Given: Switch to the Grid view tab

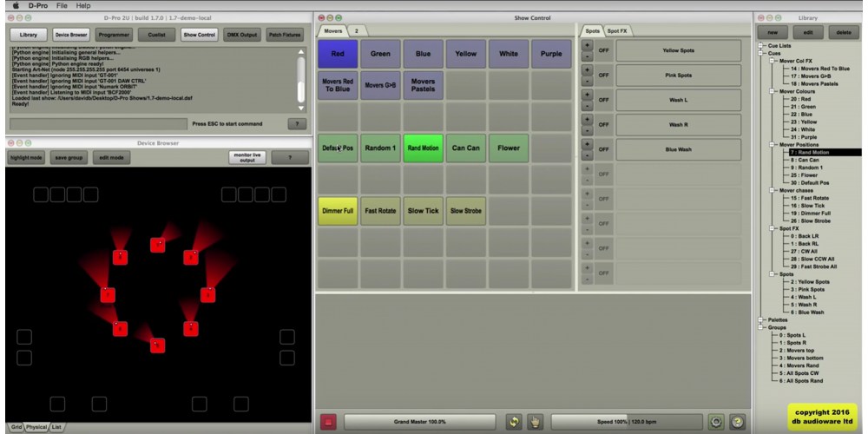Looking at the screenshot, I should [16, 427].
